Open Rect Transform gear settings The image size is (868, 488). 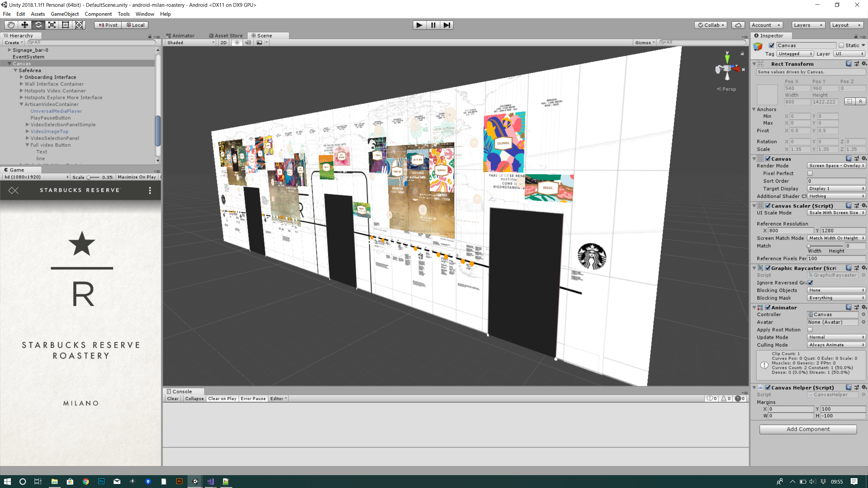point(864,64)
